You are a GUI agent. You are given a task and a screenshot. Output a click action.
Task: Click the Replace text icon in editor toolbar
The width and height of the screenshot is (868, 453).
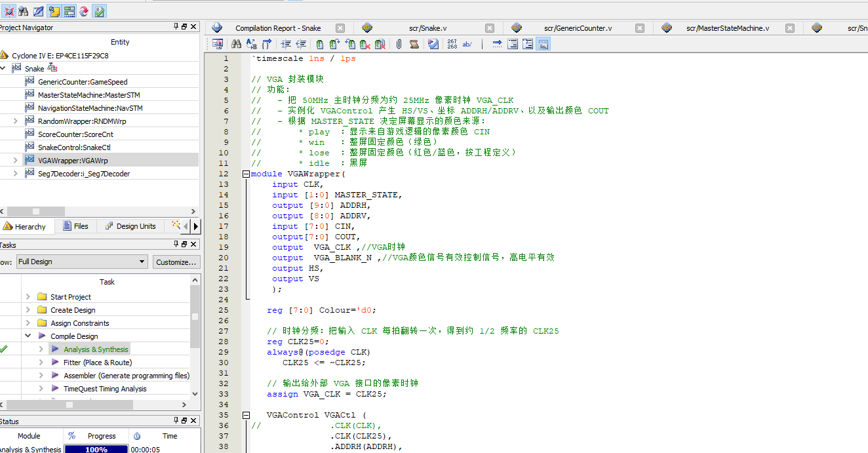(251, 44)
